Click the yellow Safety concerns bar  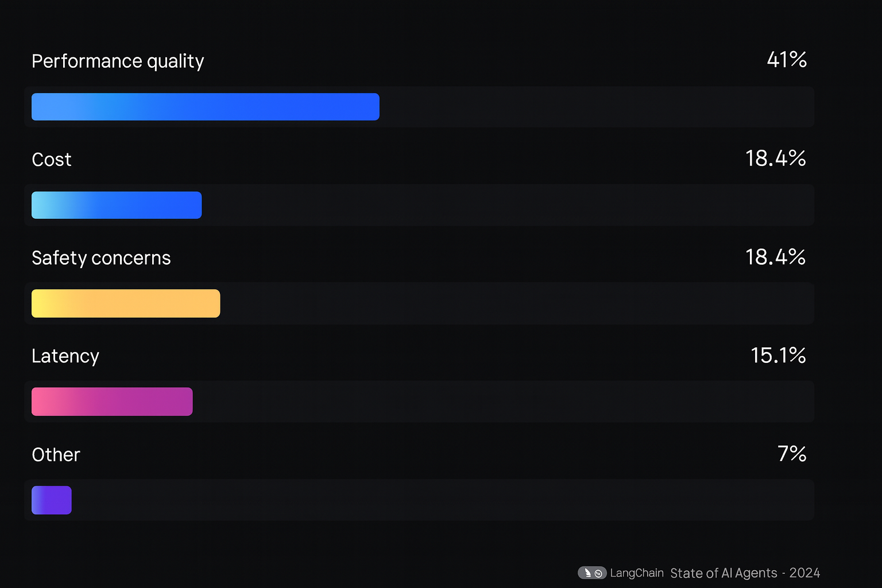[x=126, y=303]
